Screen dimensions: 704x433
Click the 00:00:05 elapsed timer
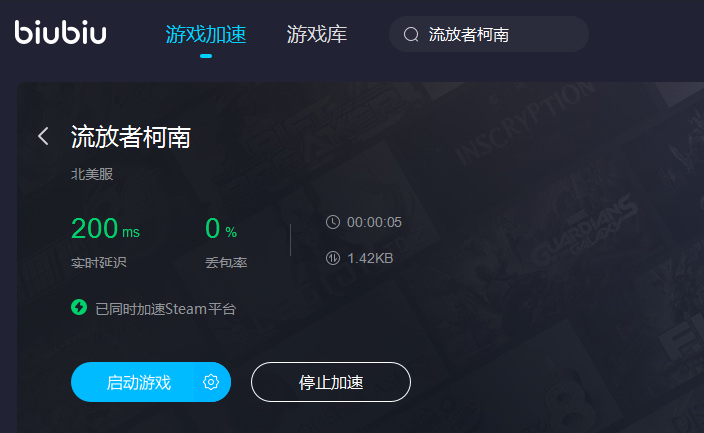[374, 222]
